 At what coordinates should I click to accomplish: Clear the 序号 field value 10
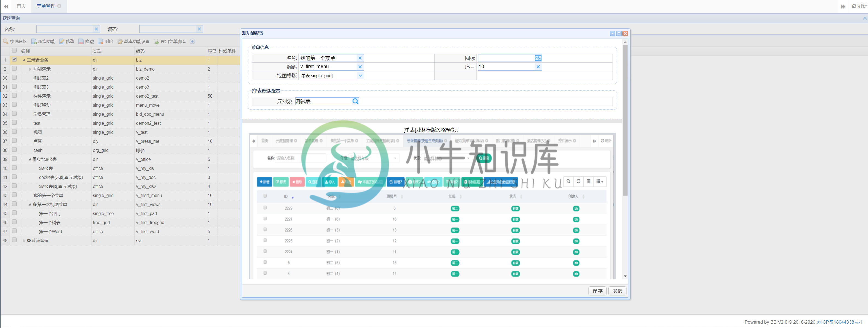[x=538, y=67]
